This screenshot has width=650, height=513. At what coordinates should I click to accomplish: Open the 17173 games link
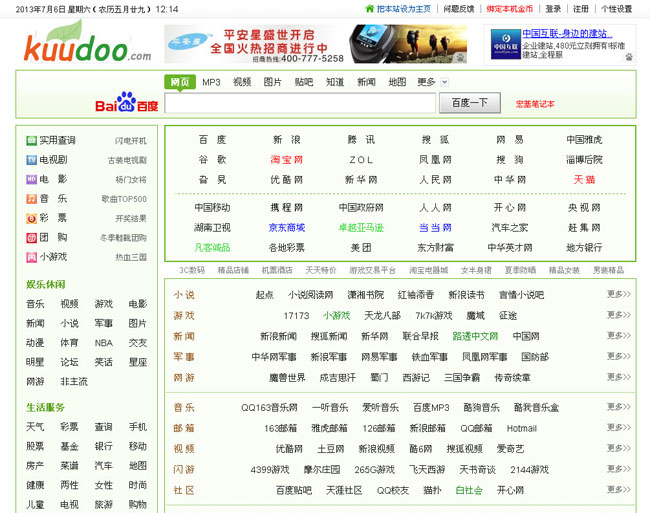[296, 316]
